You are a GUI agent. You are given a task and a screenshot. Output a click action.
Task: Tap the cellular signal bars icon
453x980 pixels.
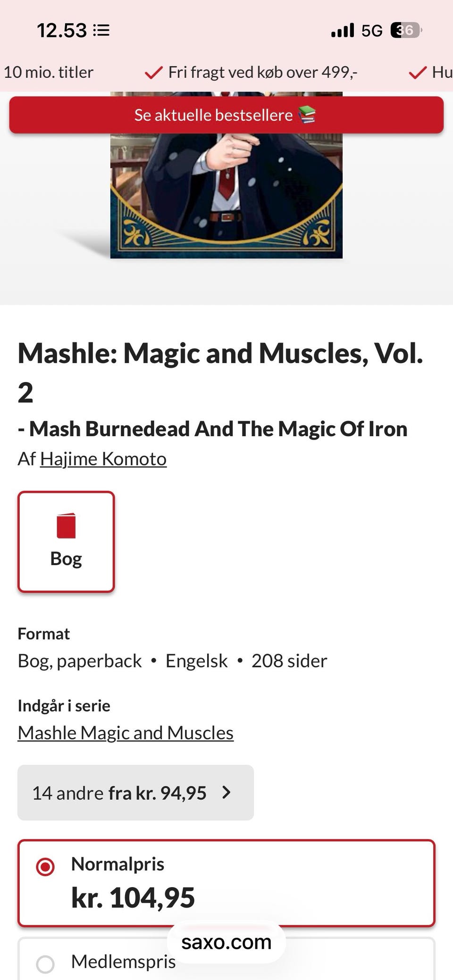[x=343, y=31]
